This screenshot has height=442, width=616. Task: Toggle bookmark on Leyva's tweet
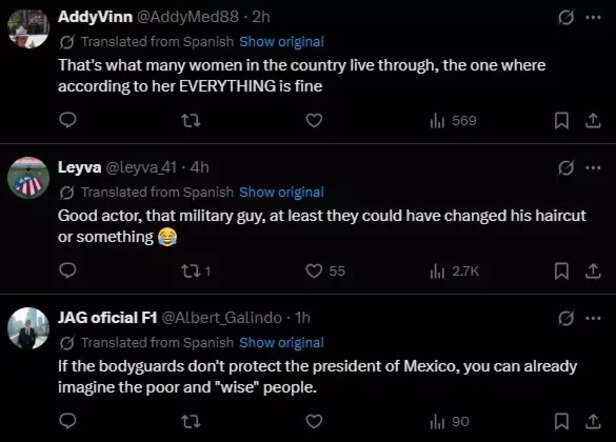coord(561,271)
